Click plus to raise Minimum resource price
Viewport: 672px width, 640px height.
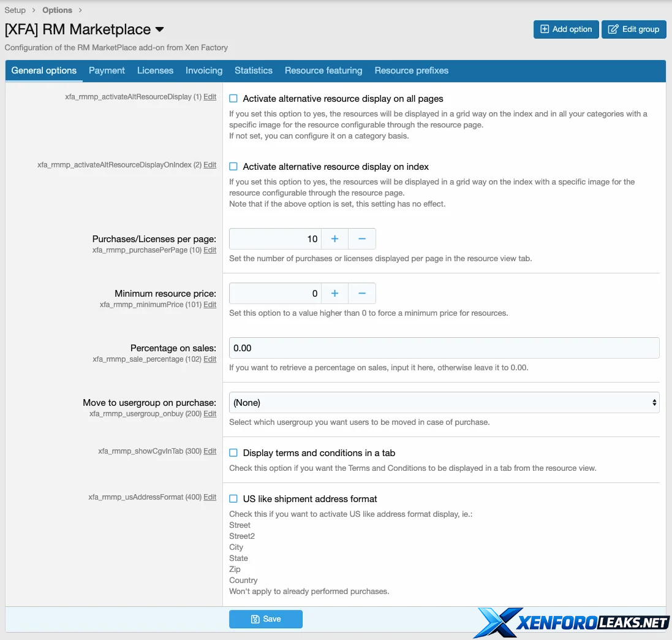pos(334,294)
